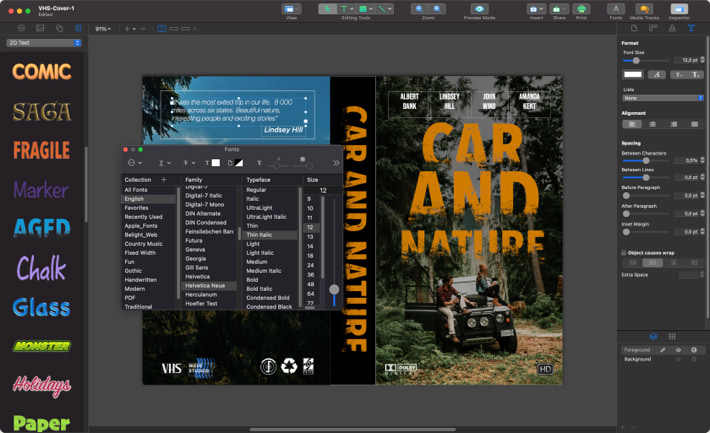This screenshot has height=433, width=710.
Task: Decrease text size with T- button
Action: point(678,74)
